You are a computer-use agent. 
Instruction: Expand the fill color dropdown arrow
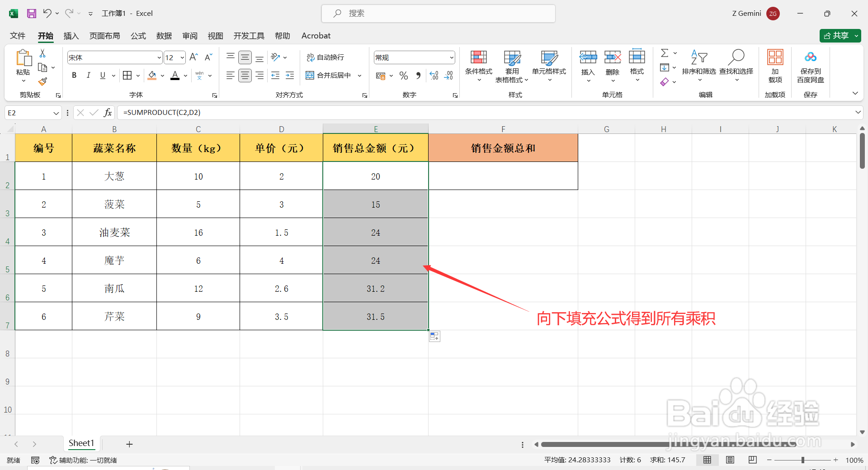(x=162, y=76)
